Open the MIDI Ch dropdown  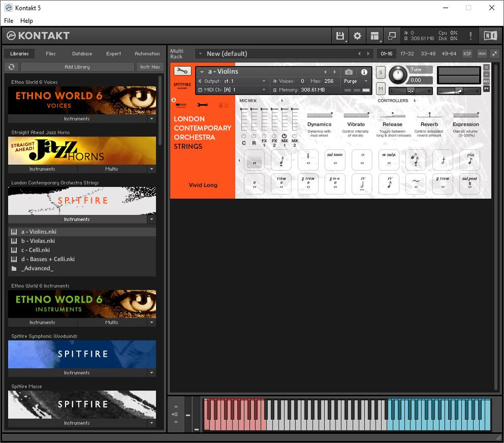click(264, 90)
